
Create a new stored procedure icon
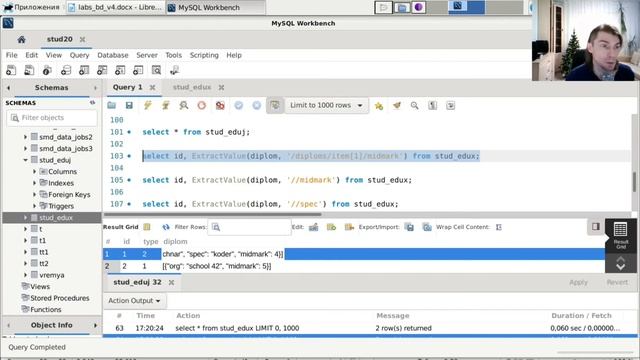point(120,70)
